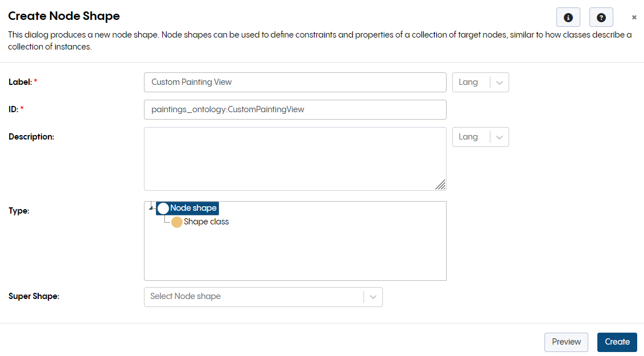Open help using the "?" icon
This screenshot has height=356, width=644.
pyautogui.click(x=601, y=17)
